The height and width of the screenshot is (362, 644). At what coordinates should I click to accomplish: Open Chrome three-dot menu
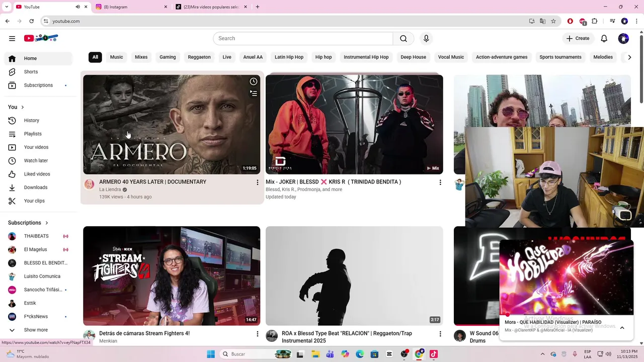[x=637, y=21]
